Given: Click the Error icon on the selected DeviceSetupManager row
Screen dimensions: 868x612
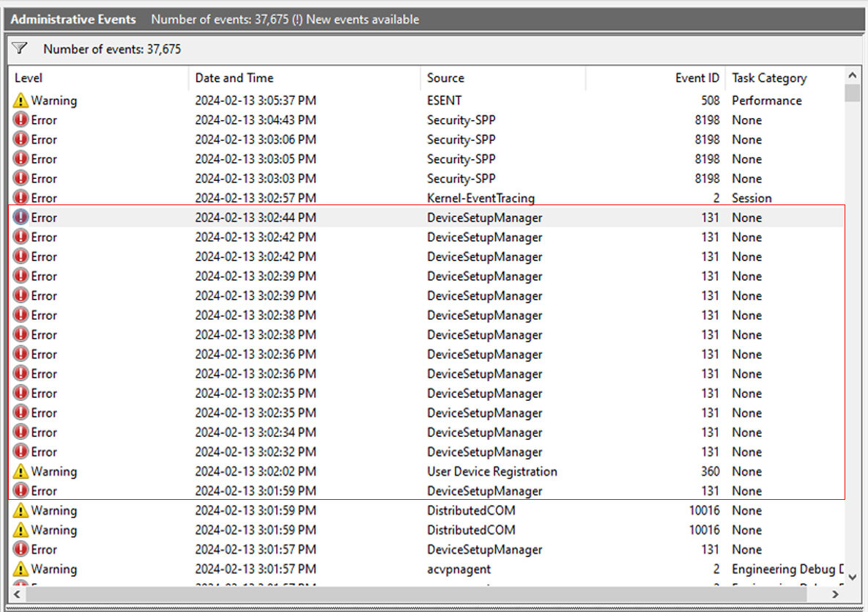Looking at the screenshot, I should (x=20, y=217).
